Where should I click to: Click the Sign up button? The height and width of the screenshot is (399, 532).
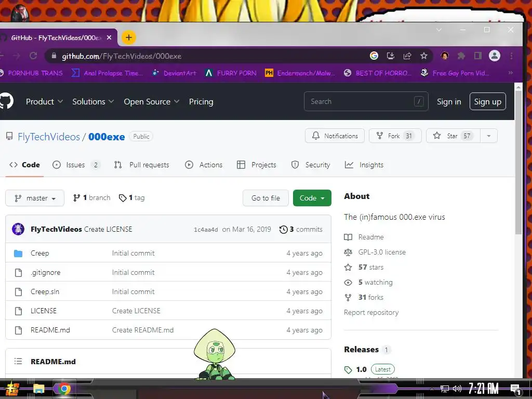tap(487, 101)
